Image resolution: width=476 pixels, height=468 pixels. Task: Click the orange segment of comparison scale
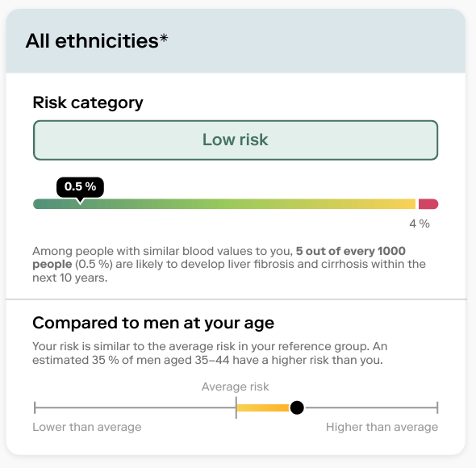262,407
